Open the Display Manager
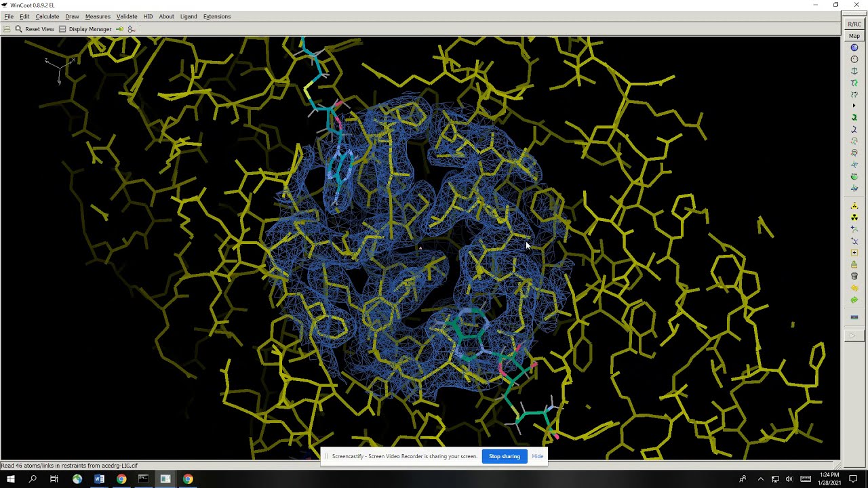 click(85, 29)
